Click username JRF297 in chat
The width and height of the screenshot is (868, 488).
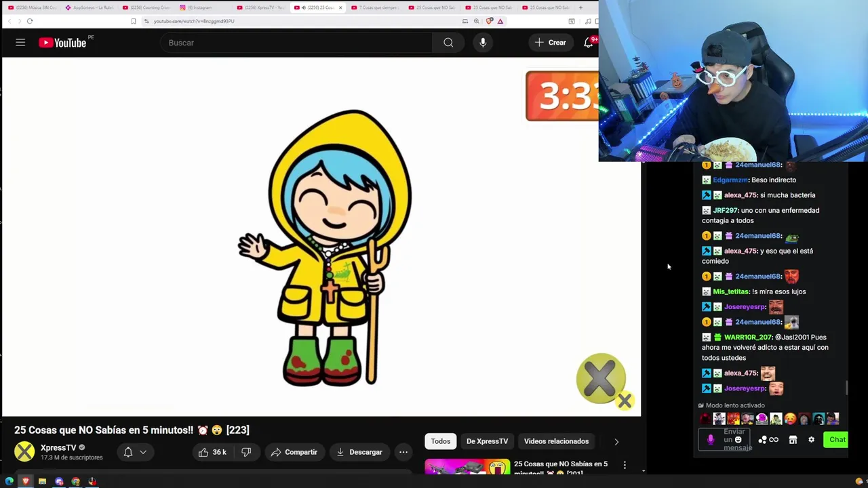click(x=725, y=211)
